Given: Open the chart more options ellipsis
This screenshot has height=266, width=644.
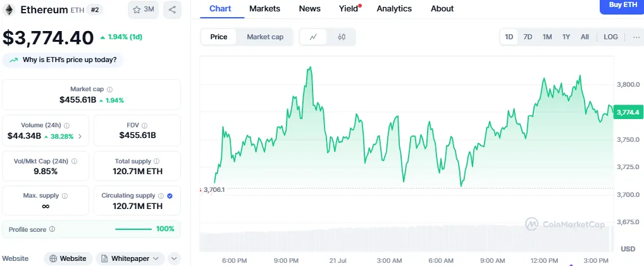Looking at the screenshot, I should click(x=636, y=37).
